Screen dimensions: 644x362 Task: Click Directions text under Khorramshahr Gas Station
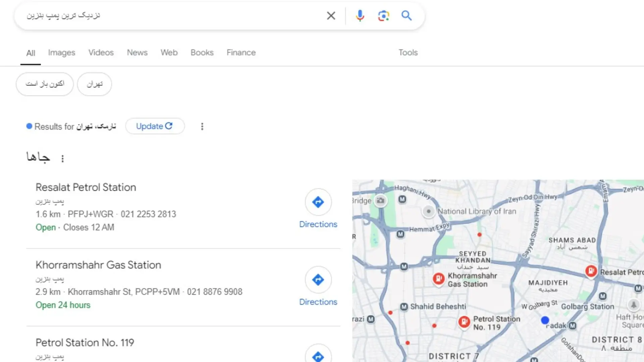[x=318, y=302]
